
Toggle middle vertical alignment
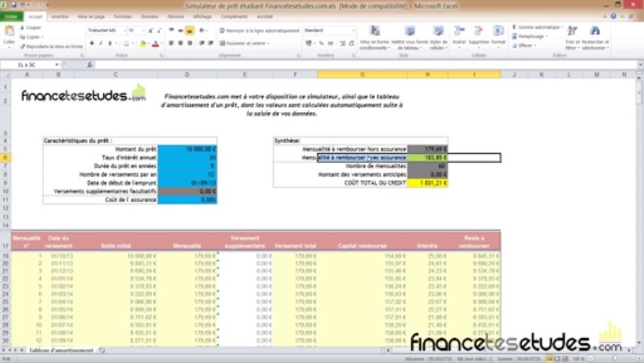point(180,31)
